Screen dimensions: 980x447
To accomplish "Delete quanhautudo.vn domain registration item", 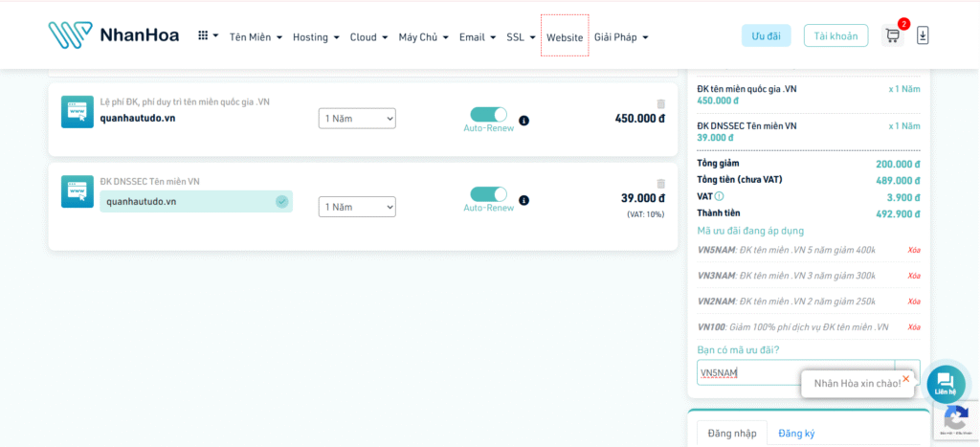I will click(660, 103).
